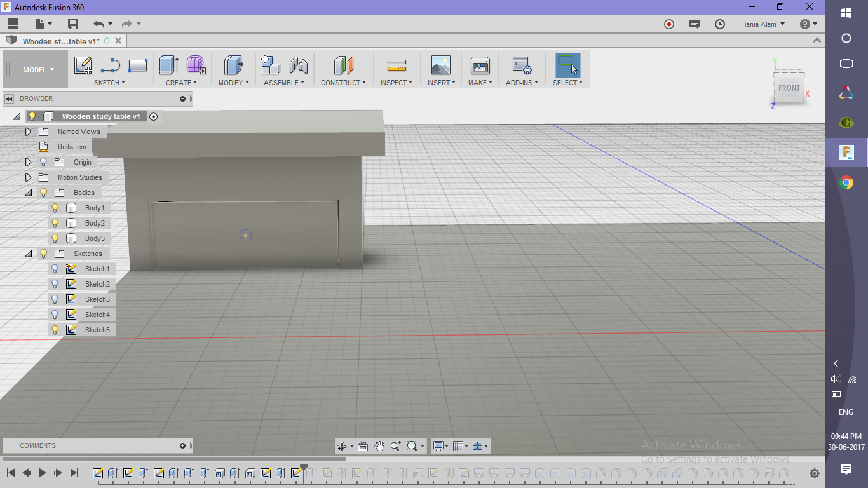868x488 pixels.
Task: Click the horizontal scrollbar below COMMENTS
Action: pyautogui.click(x=174, y=459)
